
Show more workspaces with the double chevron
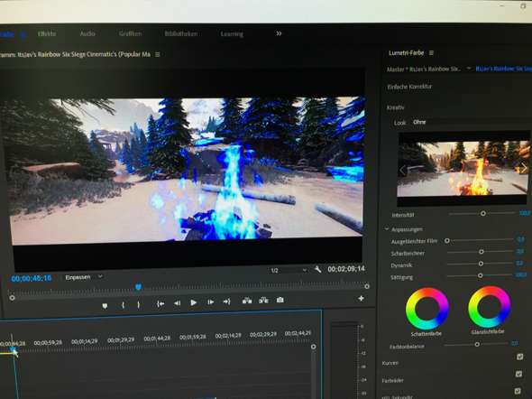[279, 33]
